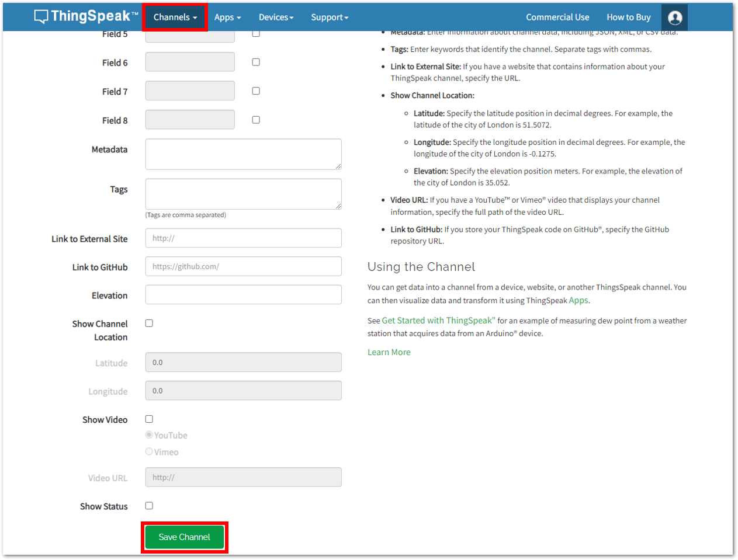
Task: Expand the Support menu
Action: [x=330, y=18]
